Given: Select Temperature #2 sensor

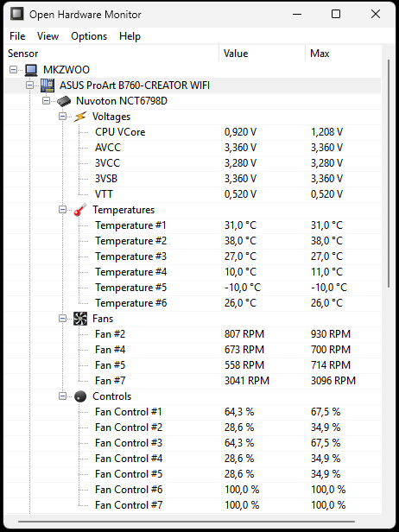Looking at the screenshot, I should click(x=193, y=241).
